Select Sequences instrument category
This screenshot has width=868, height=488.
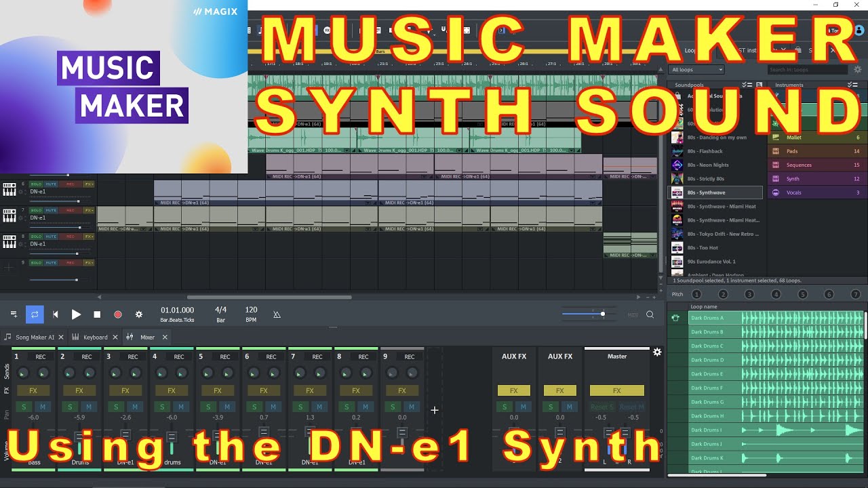tap(816, 165)
